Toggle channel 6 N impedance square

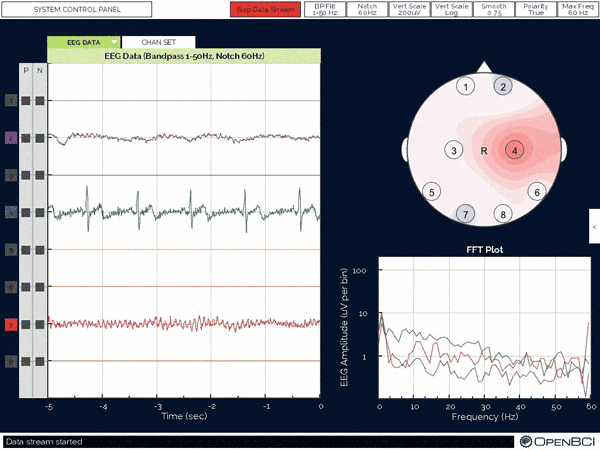pyautogui.click(x=40, y=287)
